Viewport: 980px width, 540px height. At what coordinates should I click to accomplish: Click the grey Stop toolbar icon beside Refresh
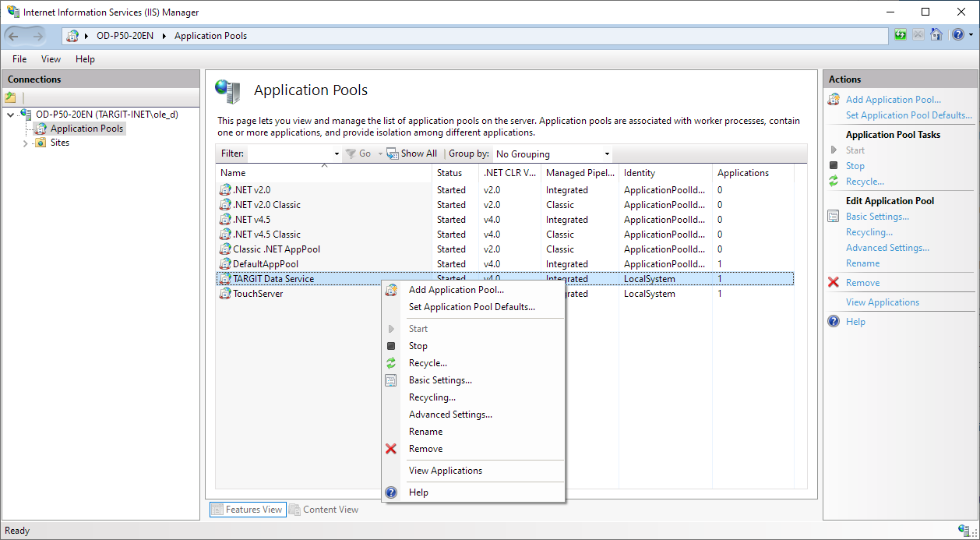(918, 35)
